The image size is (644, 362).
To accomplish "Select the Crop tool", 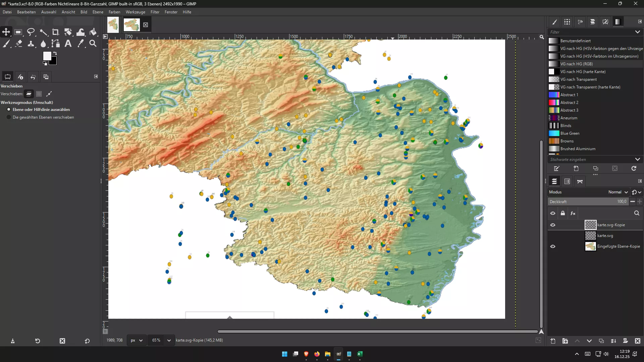I will (x=56, y=32).
